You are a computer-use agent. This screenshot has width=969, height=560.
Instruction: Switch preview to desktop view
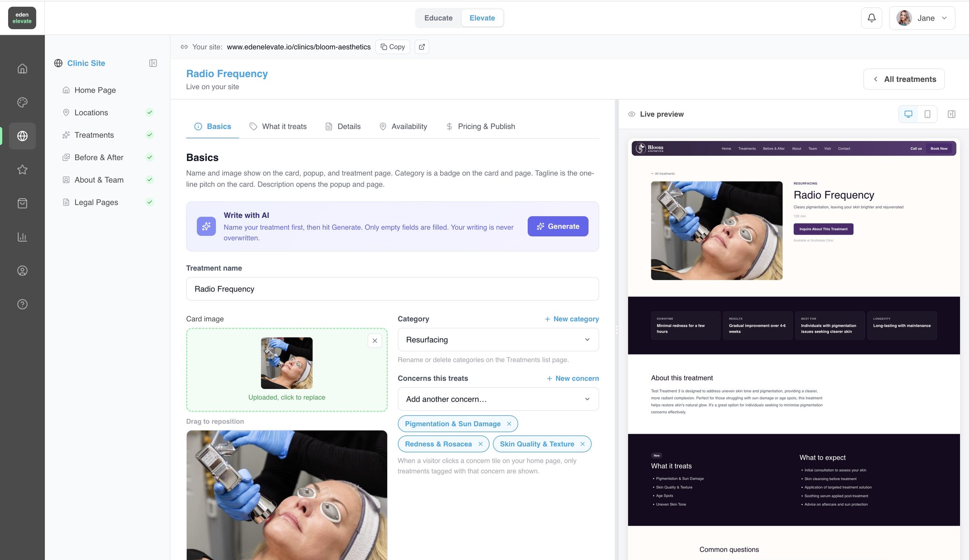tap(908, 114)
